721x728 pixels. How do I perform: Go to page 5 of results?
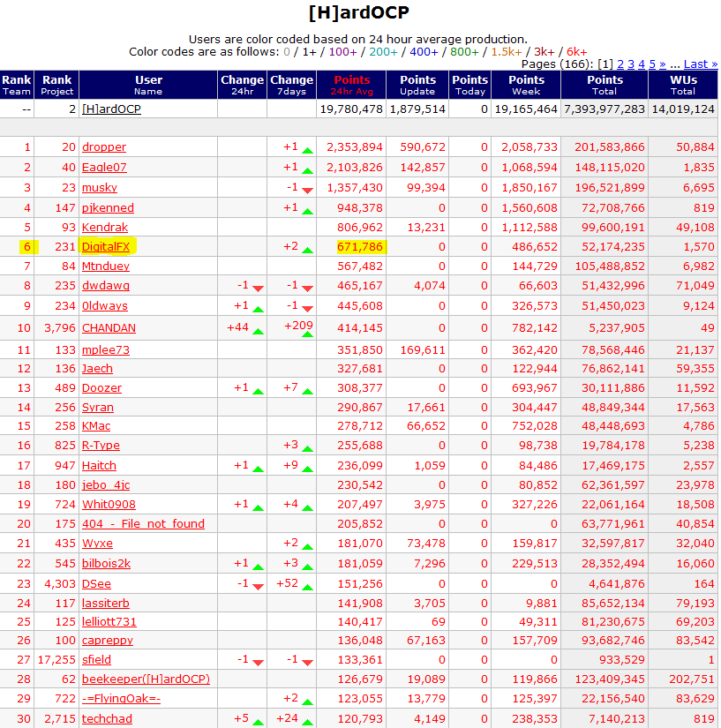click(652, 64)
